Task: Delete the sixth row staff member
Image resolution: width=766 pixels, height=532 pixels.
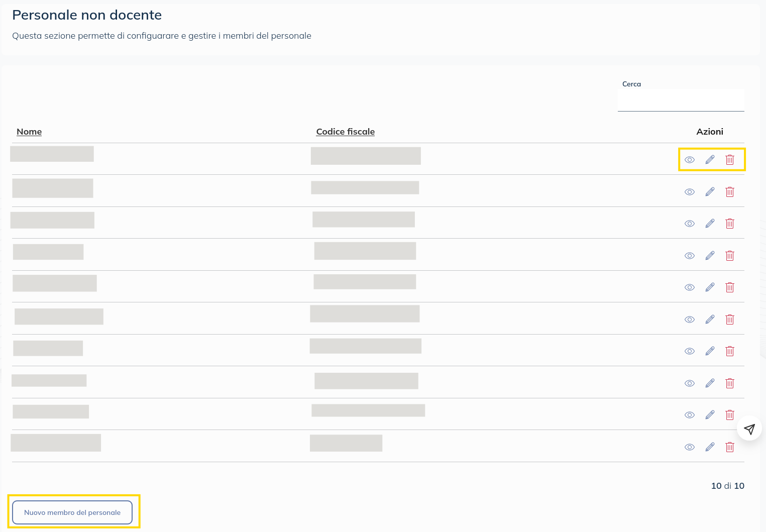Action: pos(730,320)
